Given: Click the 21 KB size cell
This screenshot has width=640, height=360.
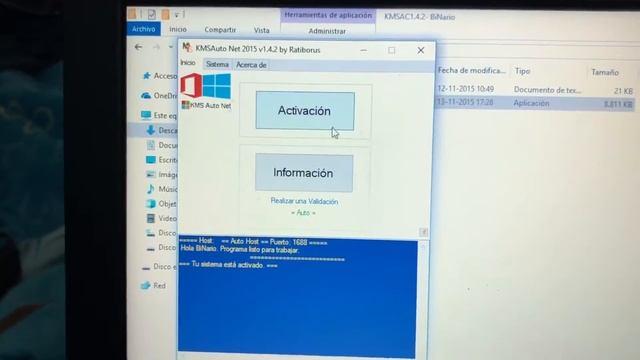Looking at the screenshot, I should pyautogui.click(x=623, y=91).
